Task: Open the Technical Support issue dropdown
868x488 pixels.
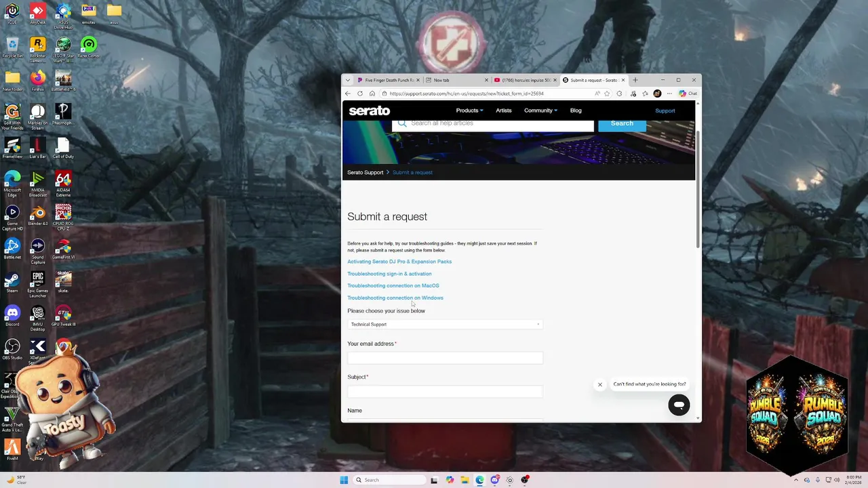Action: [x=445, y=325]
